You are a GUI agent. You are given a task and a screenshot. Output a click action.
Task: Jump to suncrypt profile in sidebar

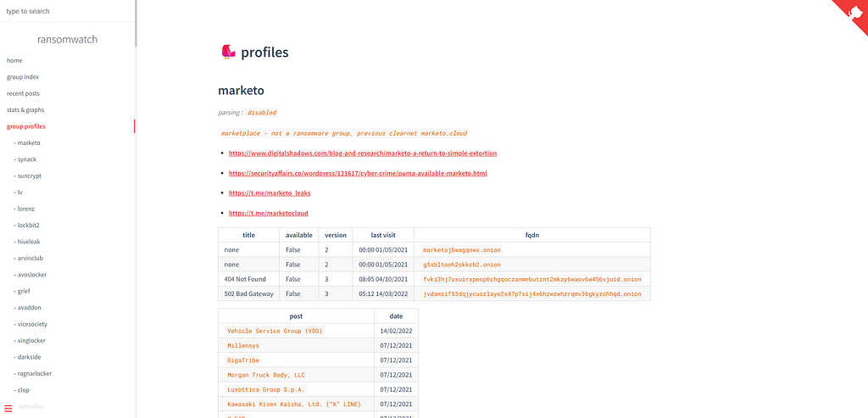(x=28, y=176)
